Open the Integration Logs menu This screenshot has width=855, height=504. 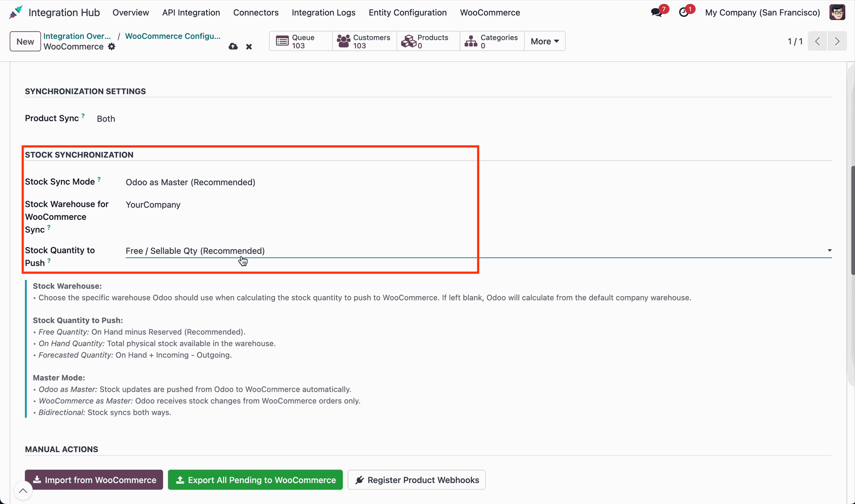pos(324,12)
